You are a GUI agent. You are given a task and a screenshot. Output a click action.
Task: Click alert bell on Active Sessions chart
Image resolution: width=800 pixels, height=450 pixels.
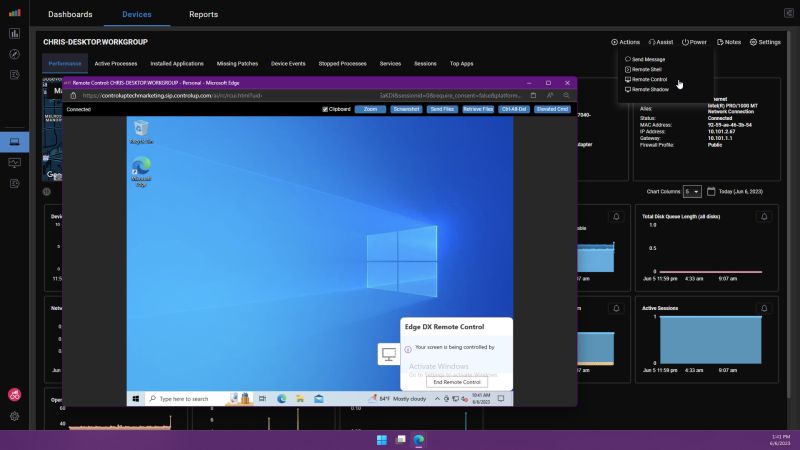[x=764, y=308]
